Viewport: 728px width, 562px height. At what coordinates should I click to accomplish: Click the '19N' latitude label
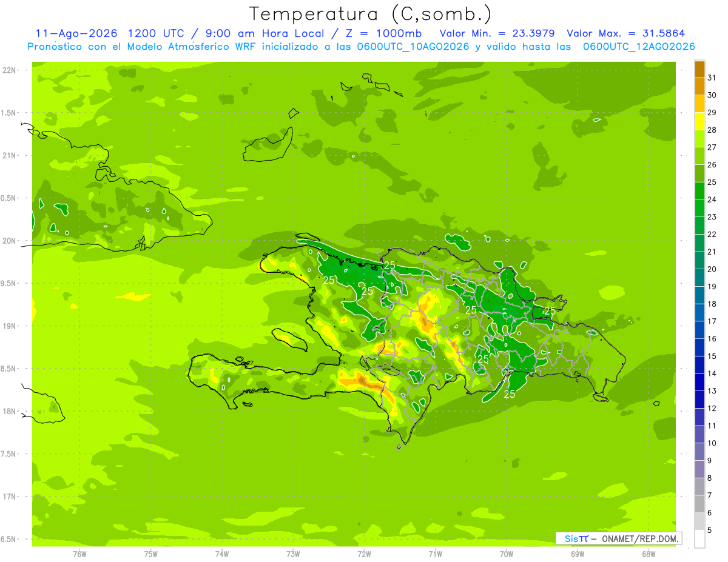10,326
